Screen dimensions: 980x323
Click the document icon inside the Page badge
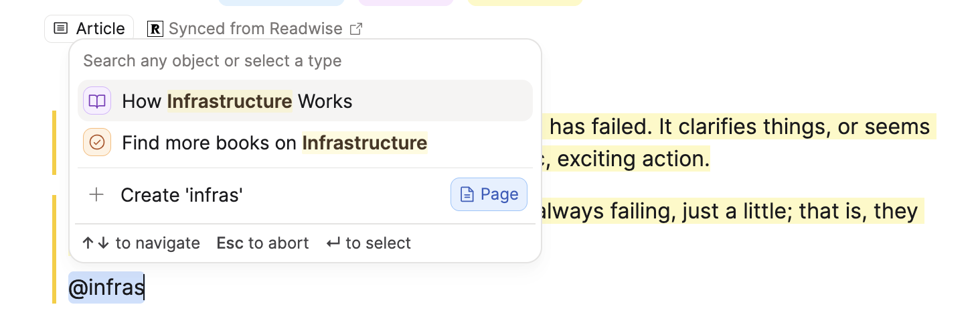tap(467, 194)
